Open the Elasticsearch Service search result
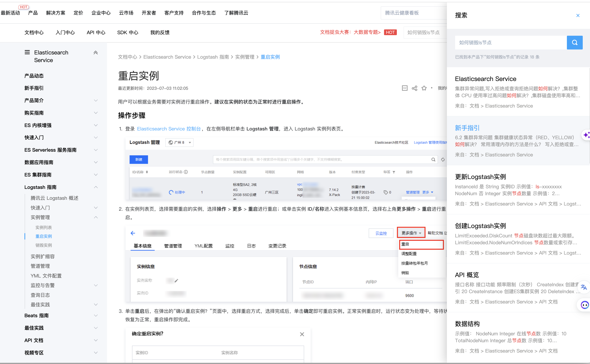 pos(485,79)
